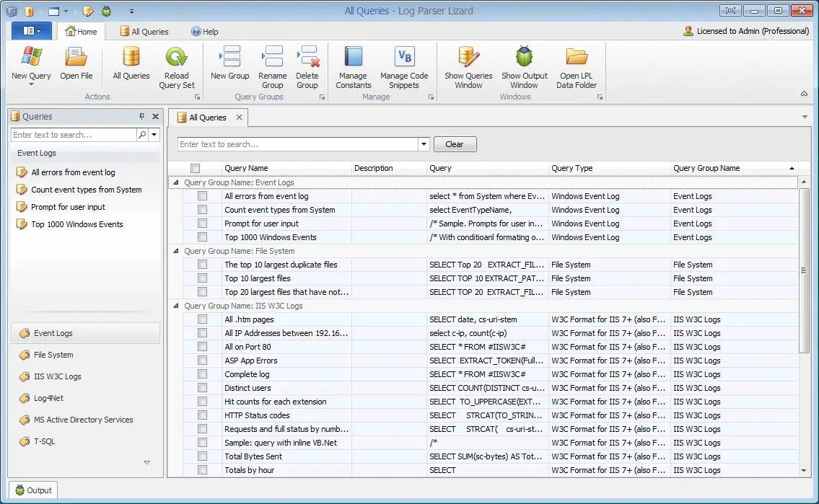Check the 'Distinct users' row checkbox
Viewport: 819px width, 504px height.
[x=202, y=388]
